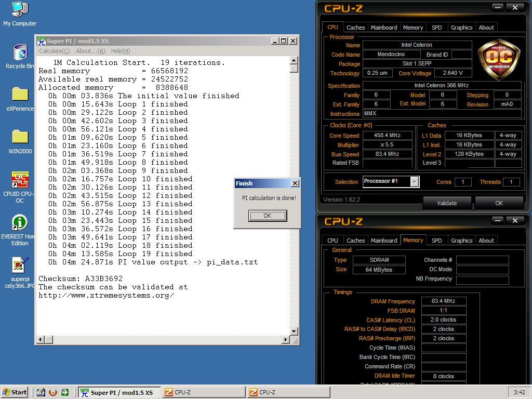Select Graphics tab in upper CPU-Z window
Screen dimensions: 532x399
[461, 28]
